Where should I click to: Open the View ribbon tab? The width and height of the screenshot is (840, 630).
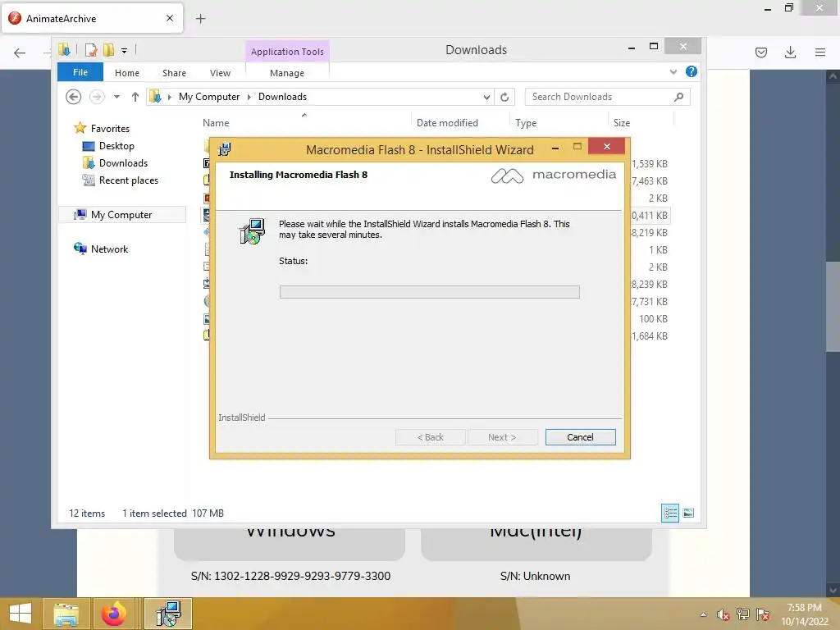tap(220, 73)
